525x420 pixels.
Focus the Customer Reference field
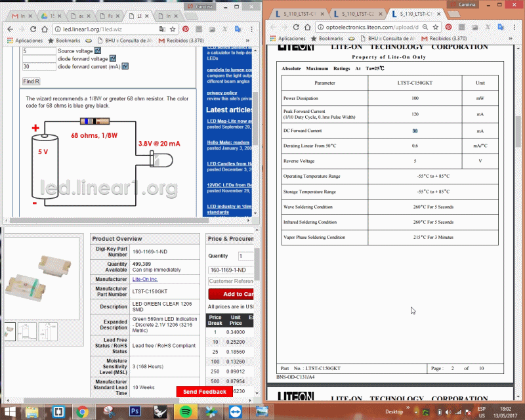click(x=231, y=281)
